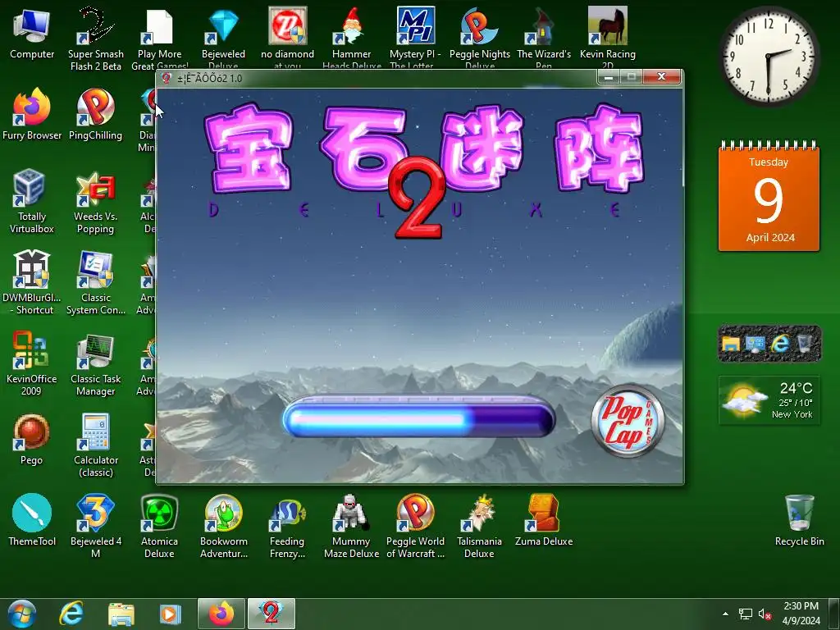The width and height of the screenshot is (840, 630).
Task: Select the Bejeweled 4 M shortcut
Action: pos(95,526)
